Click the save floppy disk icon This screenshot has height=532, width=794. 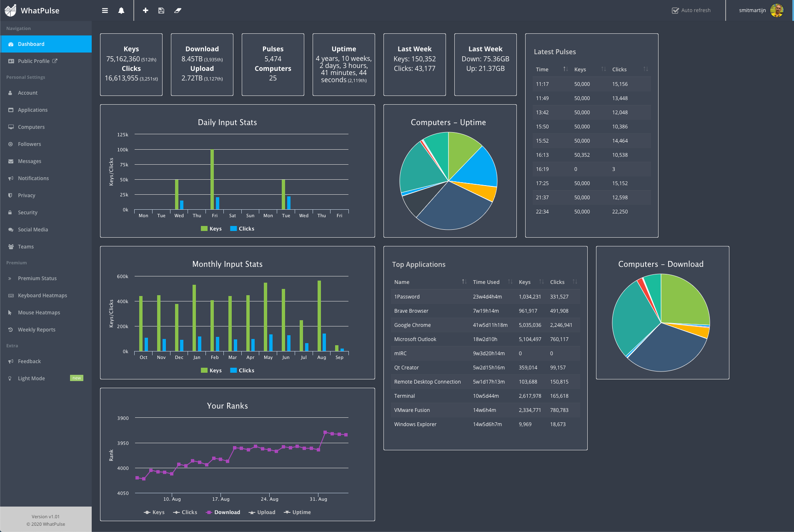pos(161,10)
